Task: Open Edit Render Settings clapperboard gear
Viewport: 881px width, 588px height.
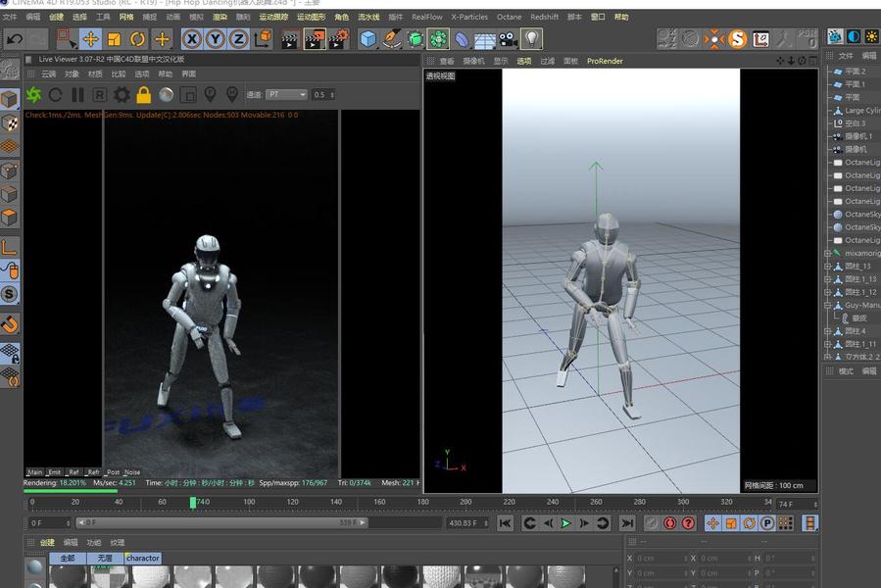Action: pyautogui.click(x=339, y=39)
